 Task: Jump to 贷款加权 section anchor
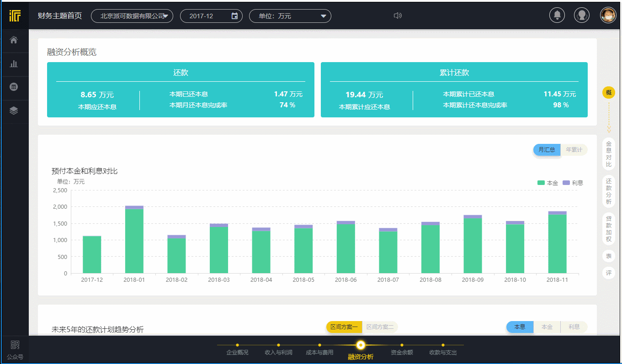tap(608, 229)
